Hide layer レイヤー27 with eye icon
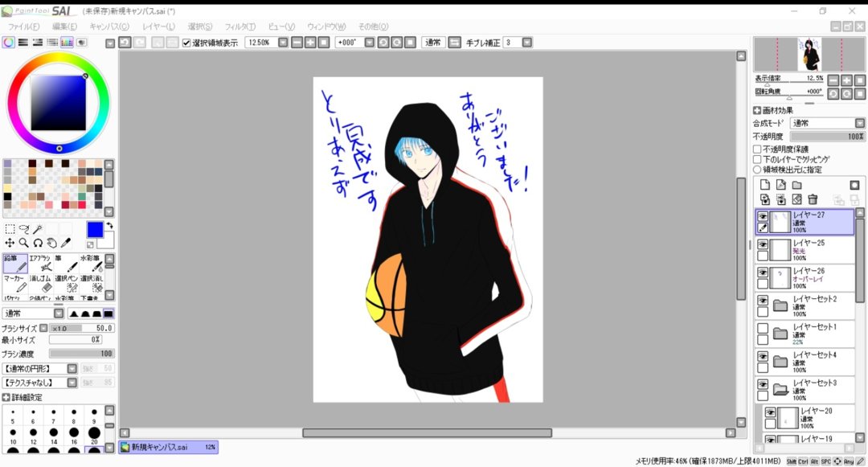This screenshot has width=868, height=467. click(x=763, y=216)
